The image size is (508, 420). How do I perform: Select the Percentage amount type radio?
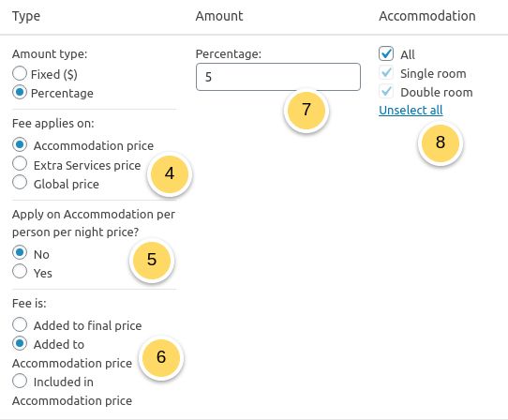20,93
